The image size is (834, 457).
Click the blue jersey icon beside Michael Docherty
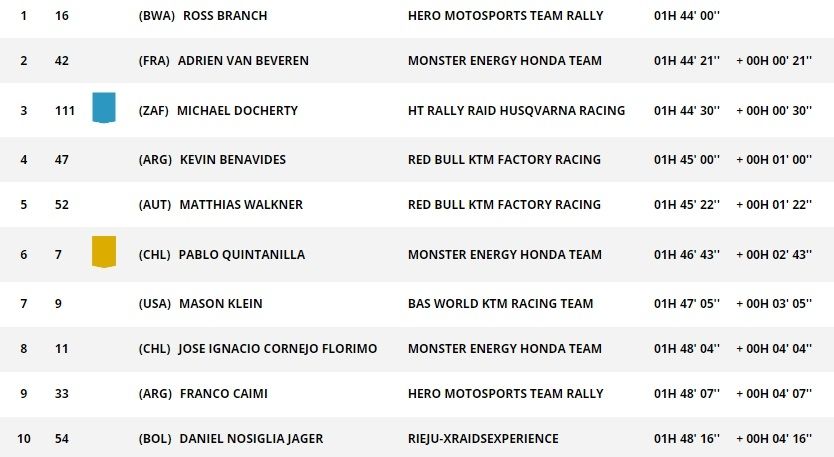click(103, 107)
